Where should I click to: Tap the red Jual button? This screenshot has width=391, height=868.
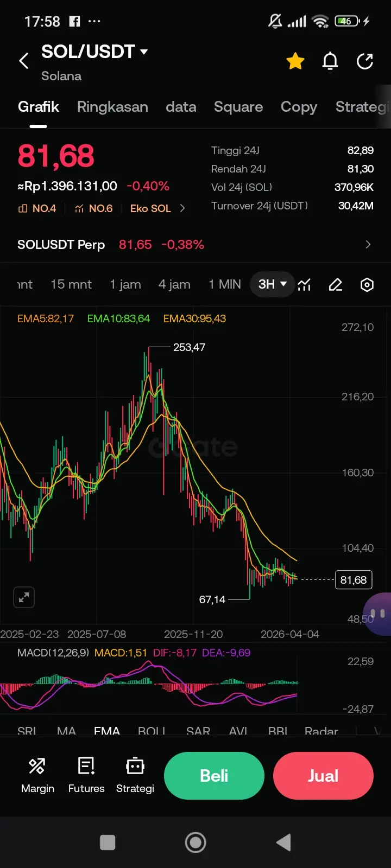[323, 776]
